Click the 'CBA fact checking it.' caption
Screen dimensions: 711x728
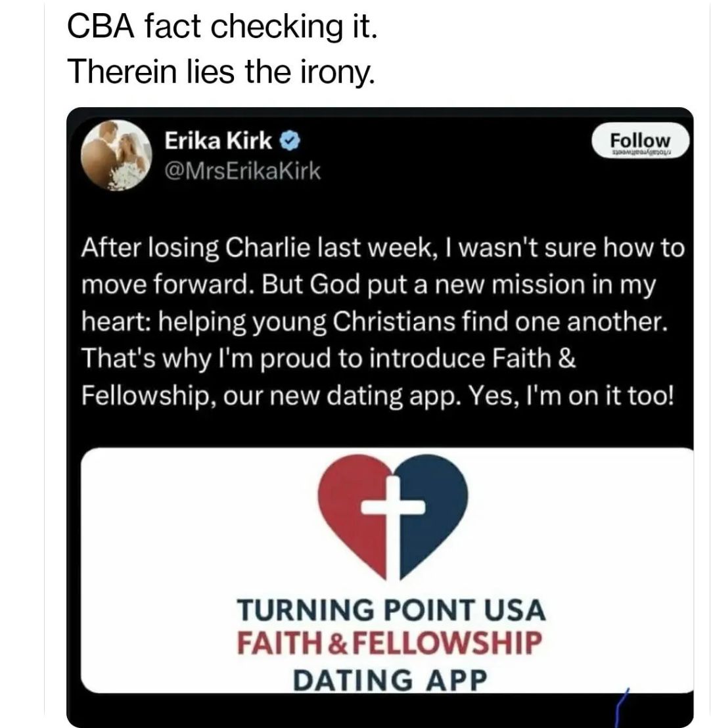223,29
